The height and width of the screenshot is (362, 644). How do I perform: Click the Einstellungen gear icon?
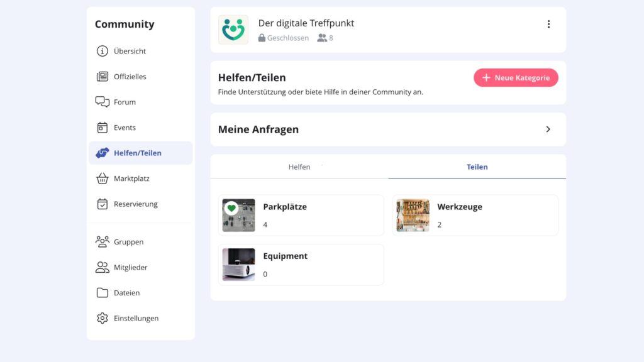(103, 318)
